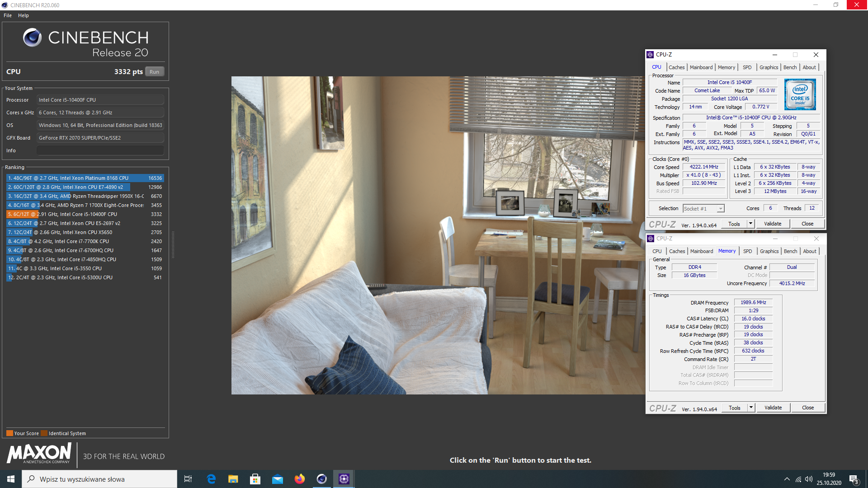
Task: Launch Microsoft Edge from taskbar
Action: (x=211, y=479)
